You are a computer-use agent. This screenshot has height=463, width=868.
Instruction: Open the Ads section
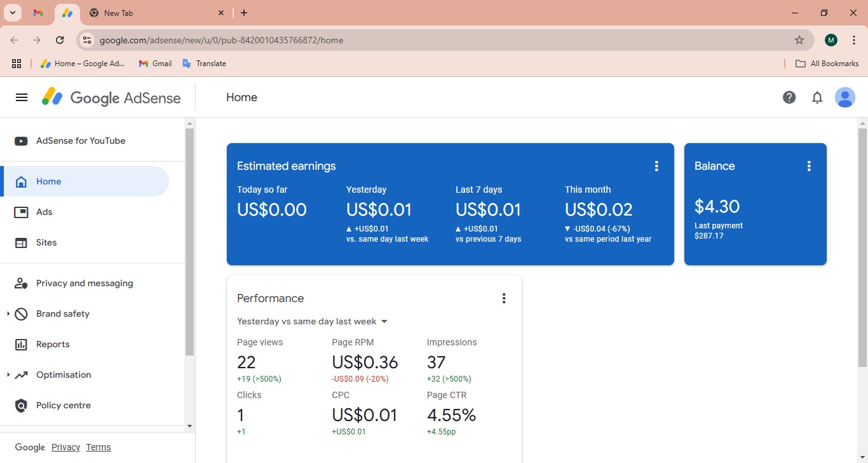point(85,212)
